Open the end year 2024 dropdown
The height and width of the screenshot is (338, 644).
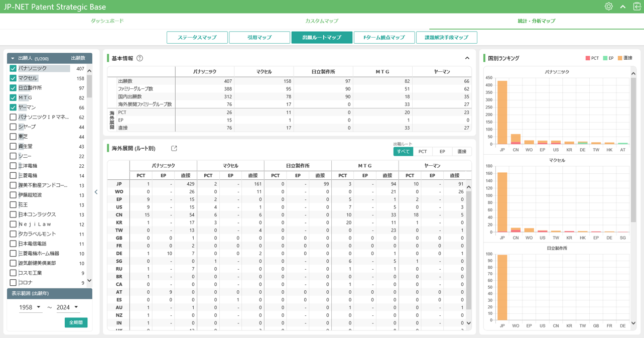click(x=67, y=307)
